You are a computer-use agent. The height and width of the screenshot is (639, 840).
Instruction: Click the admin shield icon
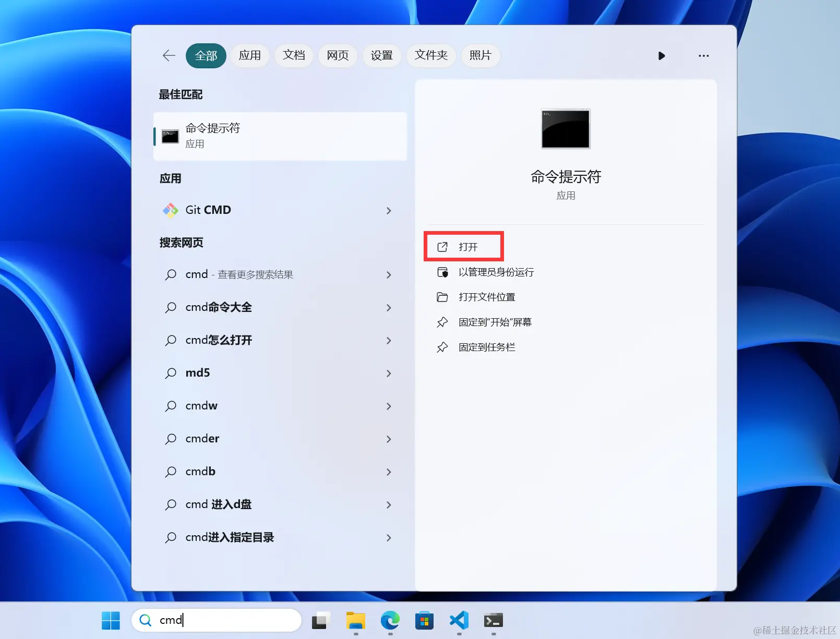coord(442,272)
